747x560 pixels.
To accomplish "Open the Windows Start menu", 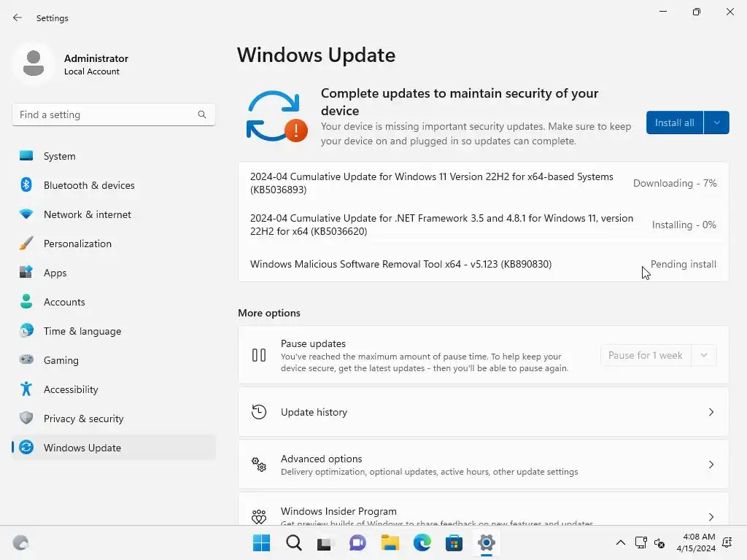I will [x=262, y=542].
